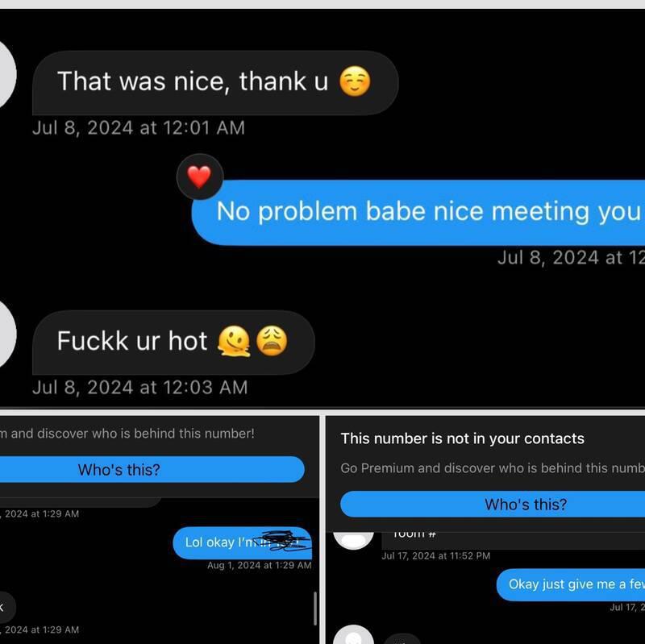The width and height of the screenshot is (645, 644).
Task: Click the smiling blush emoji in first message
Action: point(355,81)
